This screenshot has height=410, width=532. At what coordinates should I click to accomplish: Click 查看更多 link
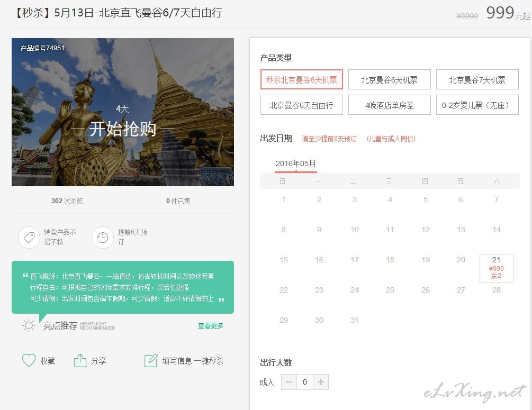(211, 325)
